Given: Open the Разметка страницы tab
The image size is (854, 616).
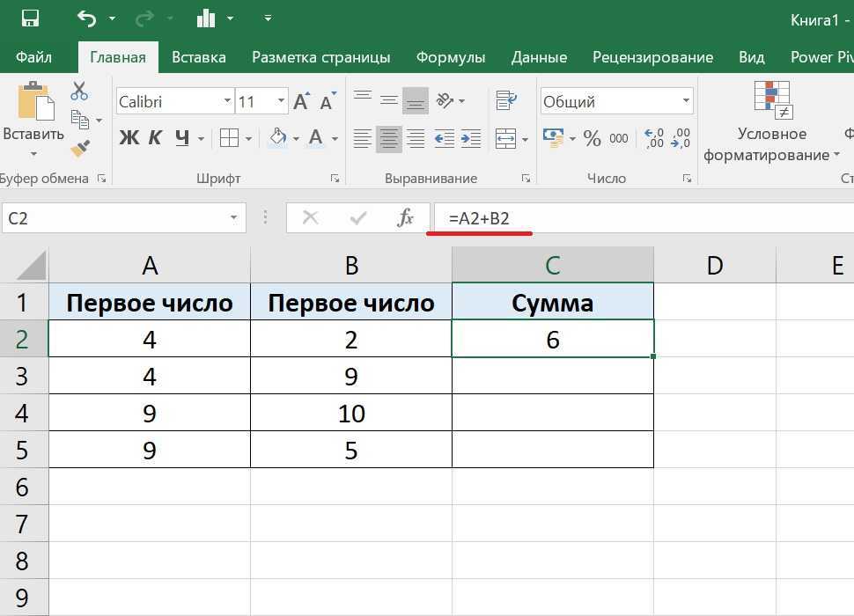Looking at the screenshot, I should pos(320,57).
